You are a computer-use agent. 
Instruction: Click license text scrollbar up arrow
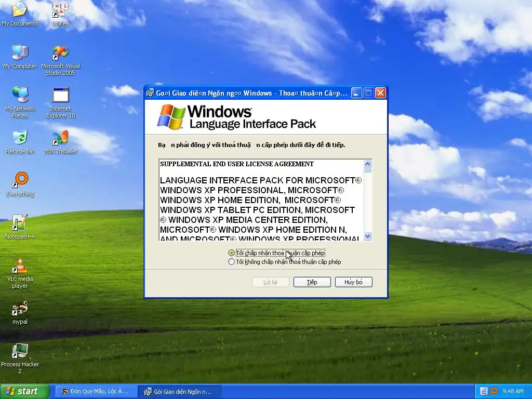[x=367, y=164]
